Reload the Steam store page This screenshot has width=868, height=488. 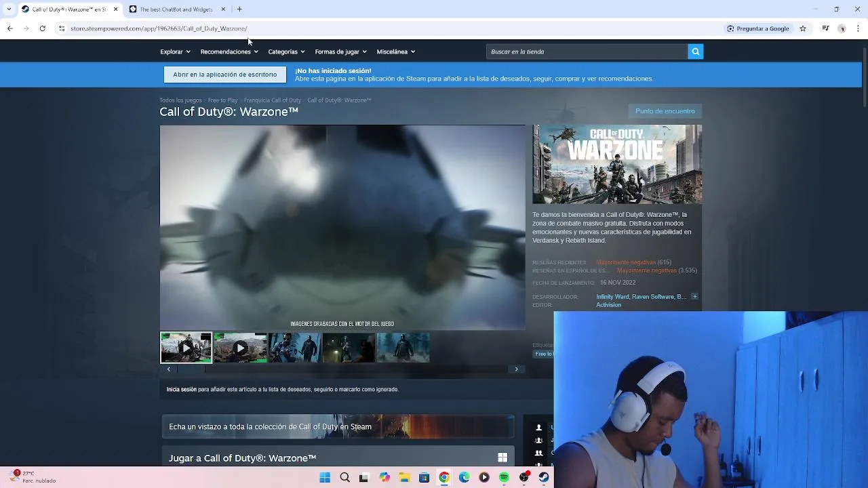(x=42, y=28)
